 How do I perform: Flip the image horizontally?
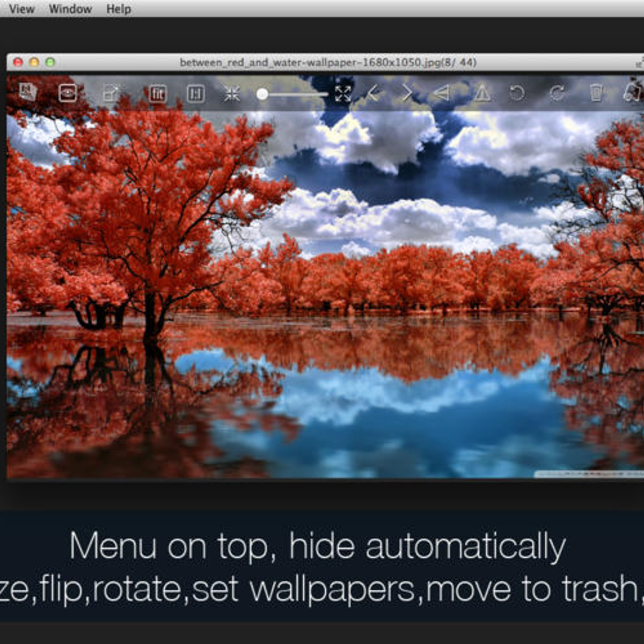tap(442, 94)
